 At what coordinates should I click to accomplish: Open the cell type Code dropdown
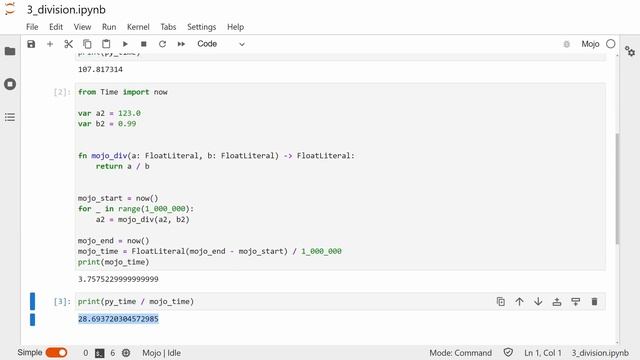pyautogui.click(x=221, y=44)
